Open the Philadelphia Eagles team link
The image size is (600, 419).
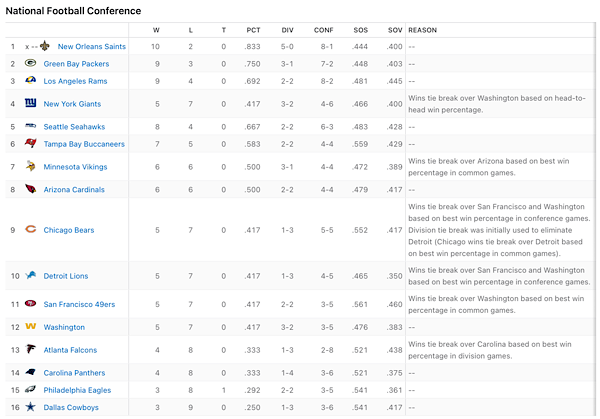[77, 390]
